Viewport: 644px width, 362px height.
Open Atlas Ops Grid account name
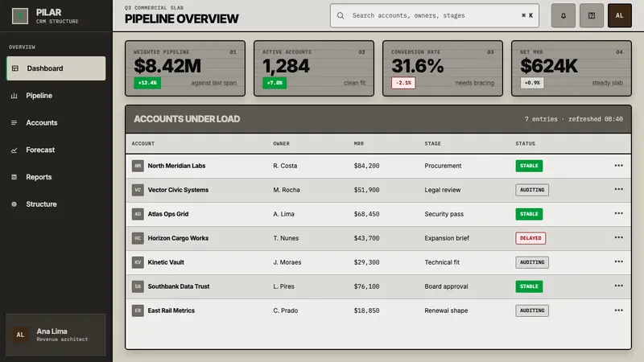pos(168,214)
